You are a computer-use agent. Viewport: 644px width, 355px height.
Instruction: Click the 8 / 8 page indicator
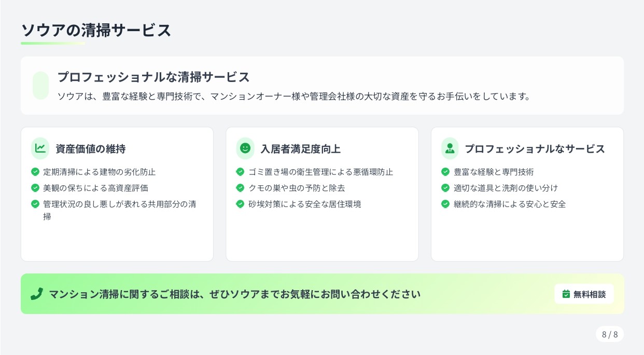pyautogui.click(x=610, y=334)
